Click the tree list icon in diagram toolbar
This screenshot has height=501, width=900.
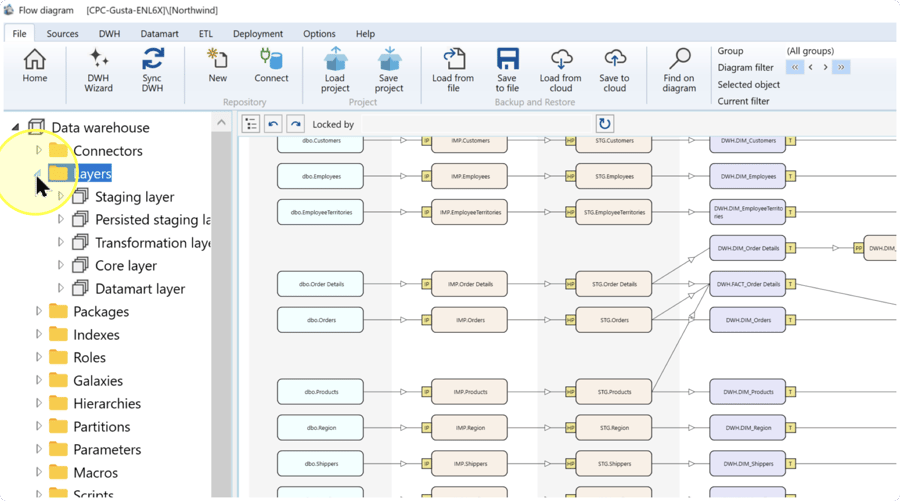(x=251, y=124)
